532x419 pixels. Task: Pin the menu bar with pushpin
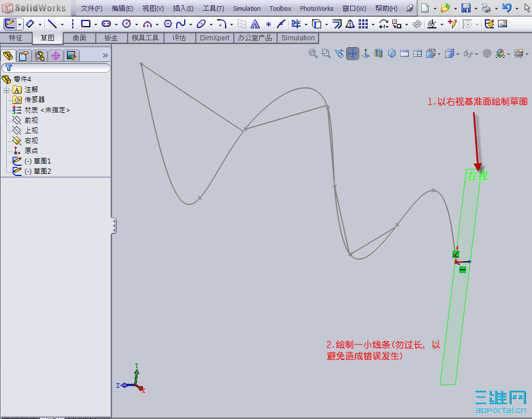coord(410,8)
